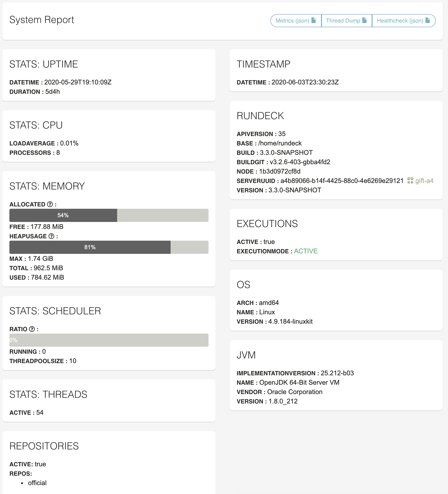
Task: Click the allocated memory 54% progress bar
Action: coord(109,215)
